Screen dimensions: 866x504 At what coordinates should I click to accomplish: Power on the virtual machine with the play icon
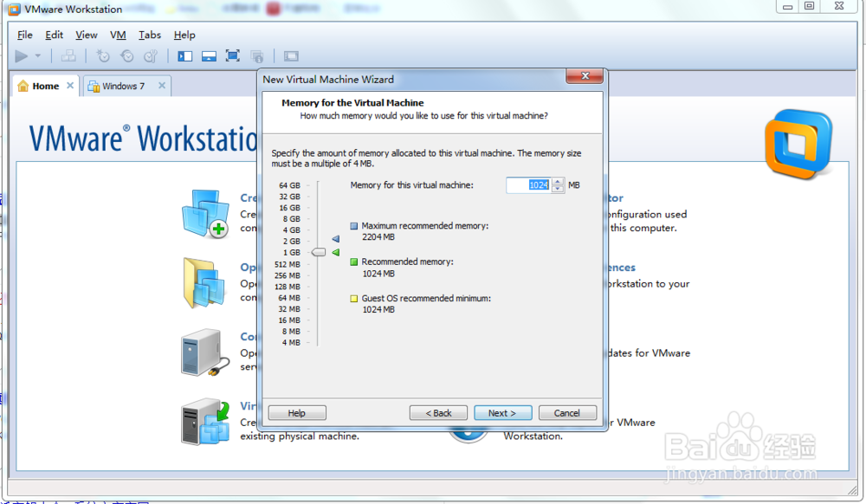click(20, 55)
